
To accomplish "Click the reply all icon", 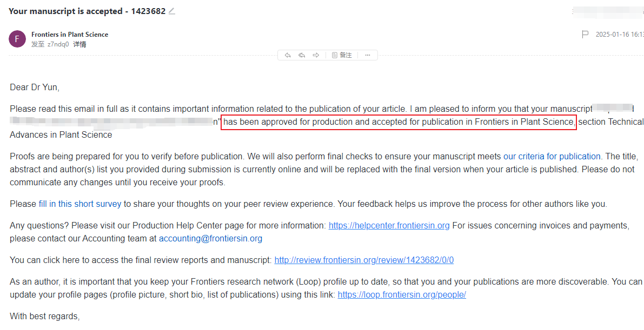I will 302,55.
